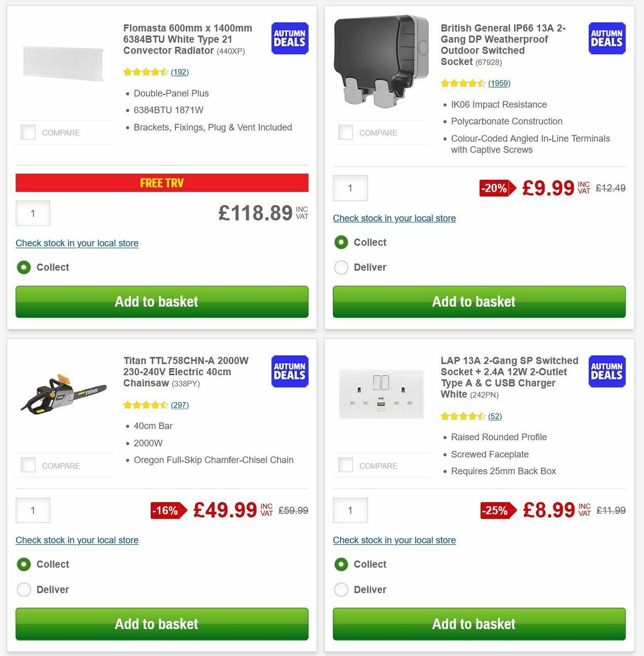
Task: Click the quantity field for the radiator
Action: [33, 213]
